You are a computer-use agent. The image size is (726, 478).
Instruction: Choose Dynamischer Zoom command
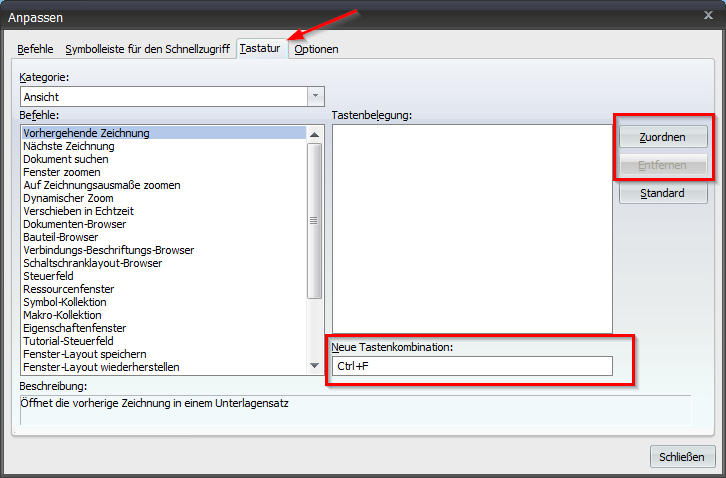point(68,198)
